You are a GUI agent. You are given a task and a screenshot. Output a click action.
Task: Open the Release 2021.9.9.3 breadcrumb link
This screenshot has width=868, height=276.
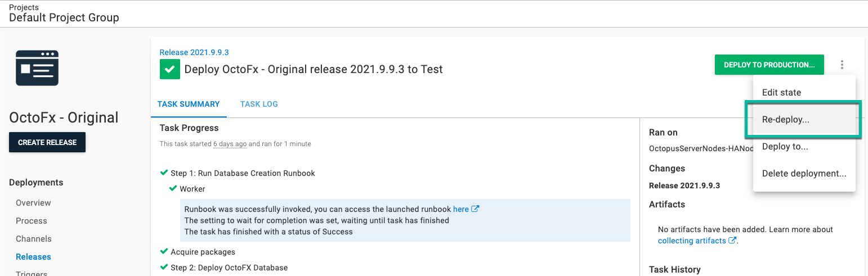coord(194,52)
